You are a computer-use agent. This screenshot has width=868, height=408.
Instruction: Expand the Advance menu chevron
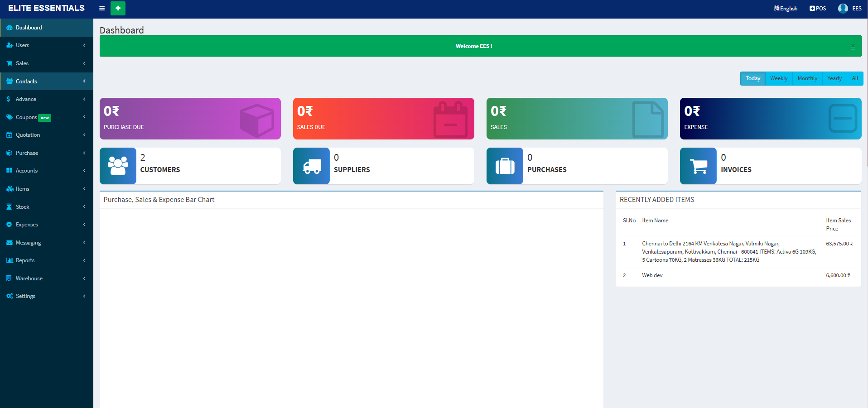click(x=84, y=99)
